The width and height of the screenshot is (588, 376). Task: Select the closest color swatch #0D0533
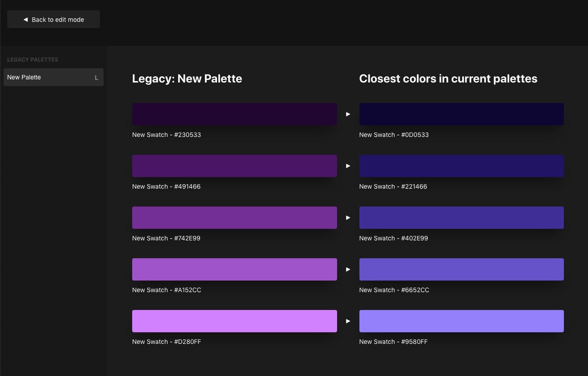click(x=461, y=114)
